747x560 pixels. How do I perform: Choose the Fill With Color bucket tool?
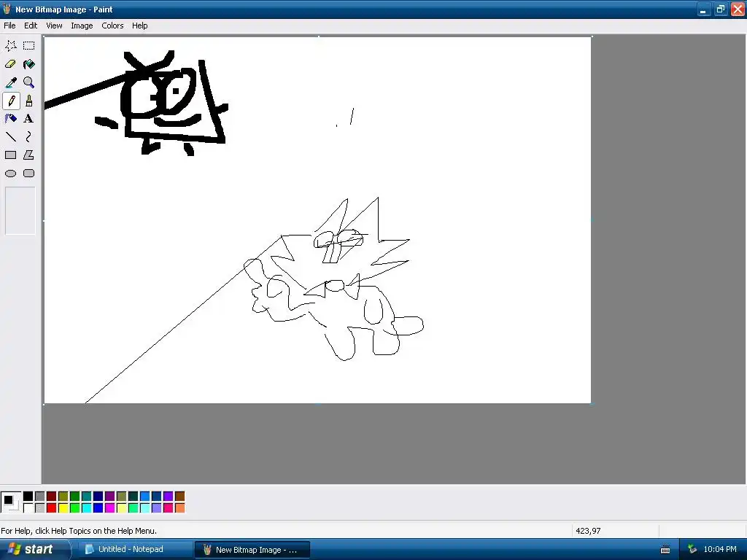point(29,64)
